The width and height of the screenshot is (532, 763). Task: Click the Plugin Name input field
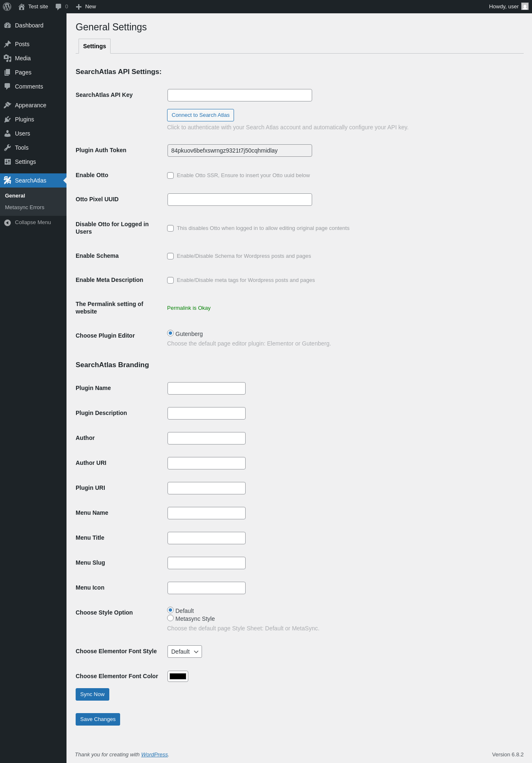click(207, 388)
